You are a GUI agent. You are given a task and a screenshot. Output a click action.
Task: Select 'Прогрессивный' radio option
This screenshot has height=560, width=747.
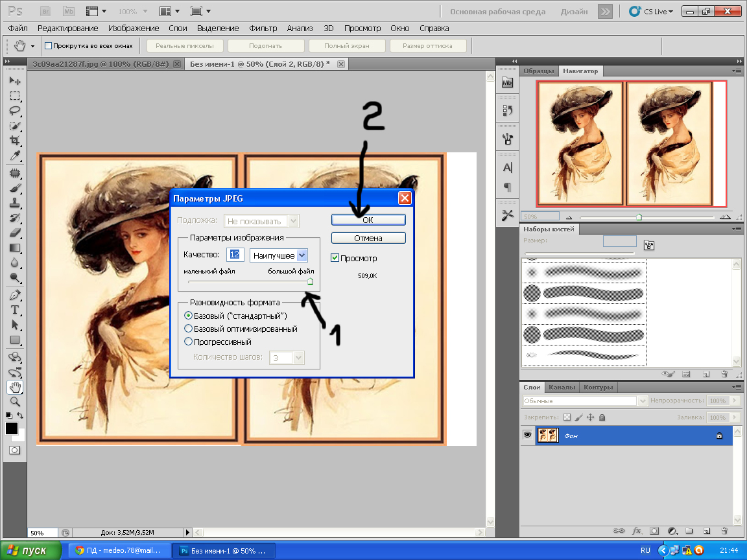188,342
